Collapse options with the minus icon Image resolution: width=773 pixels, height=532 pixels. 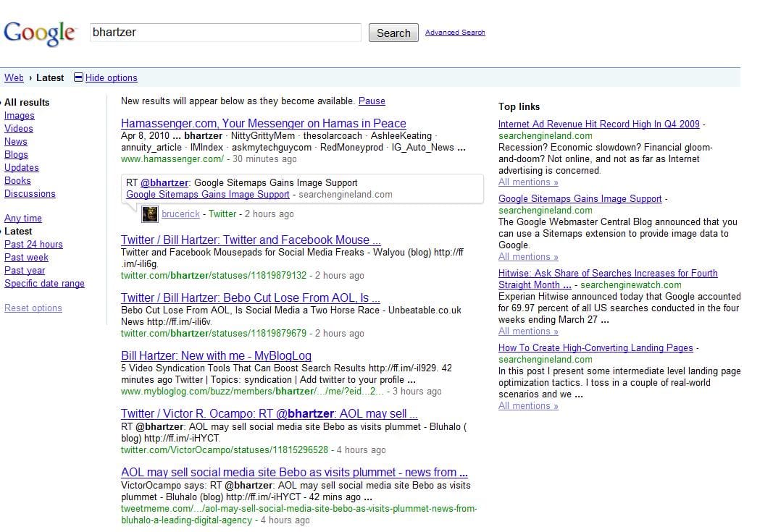(x=79, y=77)
